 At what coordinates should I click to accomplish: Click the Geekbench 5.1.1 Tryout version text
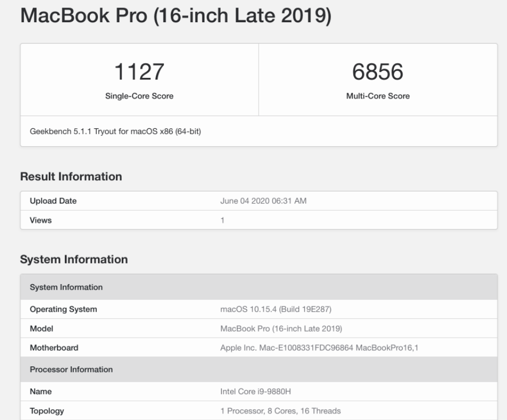[115, 132]
